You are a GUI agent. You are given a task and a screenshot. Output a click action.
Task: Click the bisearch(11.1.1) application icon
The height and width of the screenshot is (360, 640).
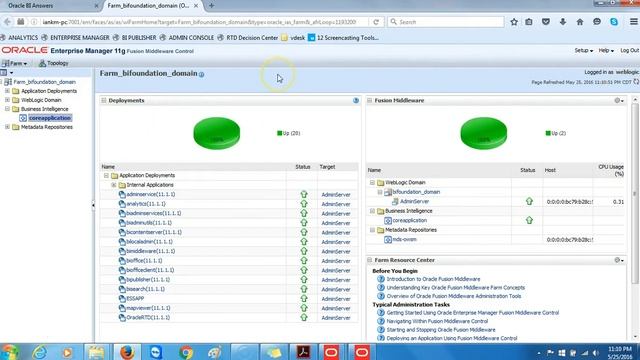pos(122,289)
